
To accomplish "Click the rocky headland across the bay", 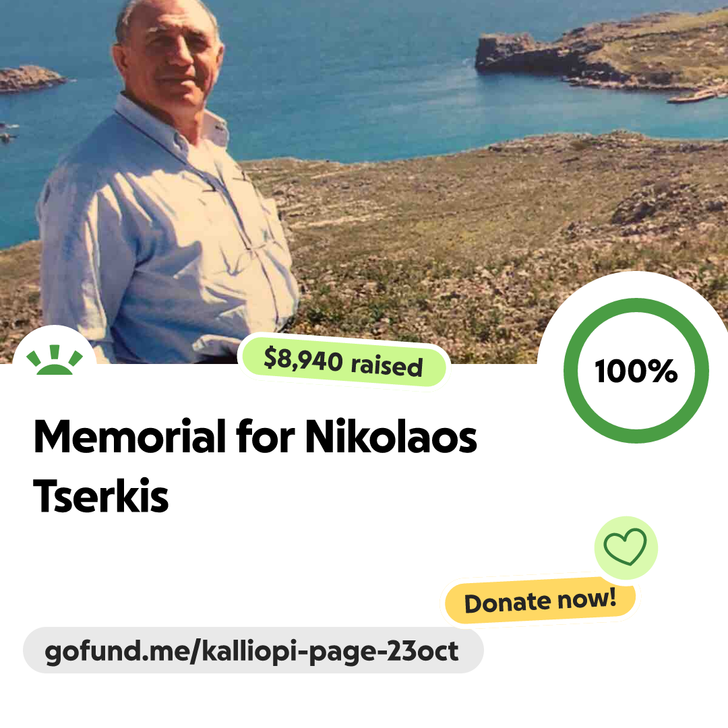I will pos(599,53).
